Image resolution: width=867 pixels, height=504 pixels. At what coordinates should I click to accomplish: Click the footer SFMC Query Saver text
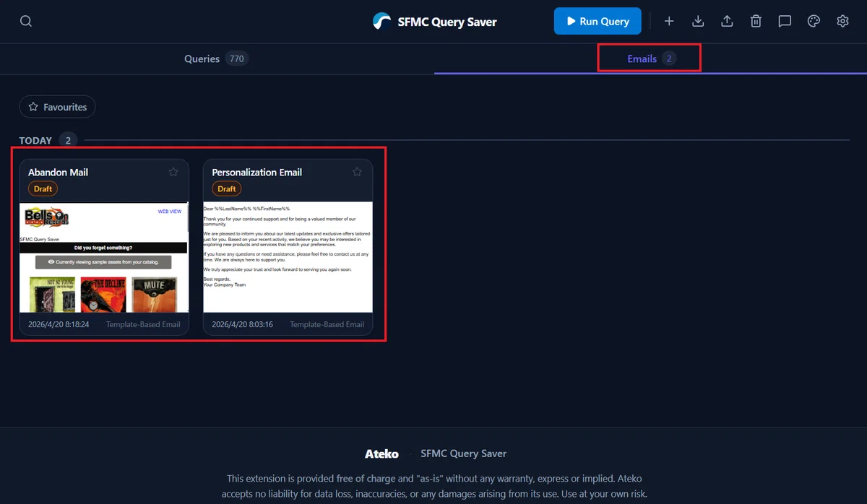463,453
